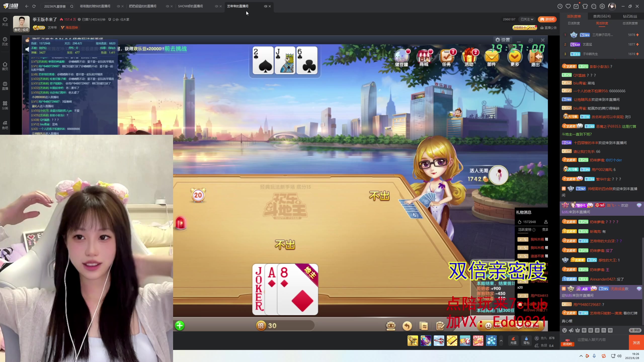Screen dimensions: 644x362
Task: Open the watch history clock icon in title bar
Action: 560,6
